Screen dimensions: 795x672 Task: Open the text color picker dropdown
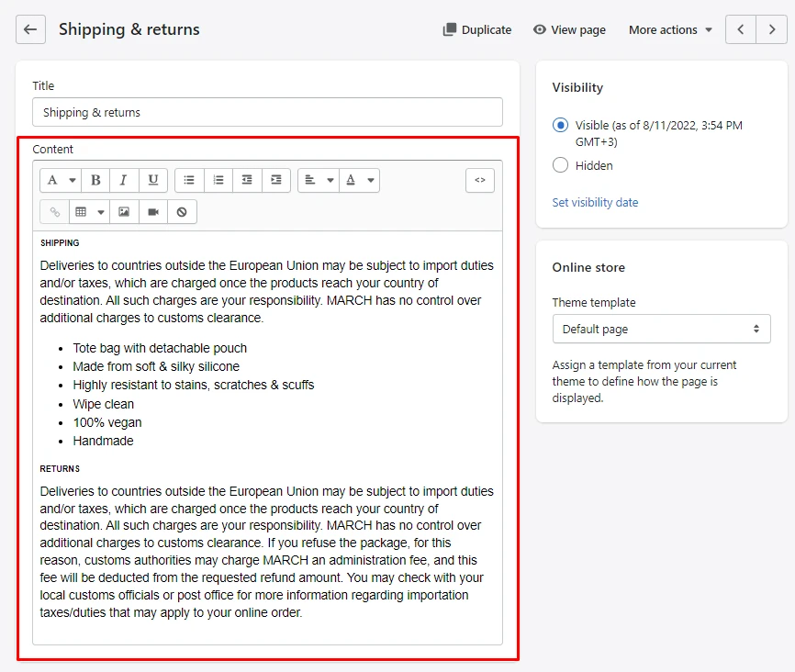(360, 180)
